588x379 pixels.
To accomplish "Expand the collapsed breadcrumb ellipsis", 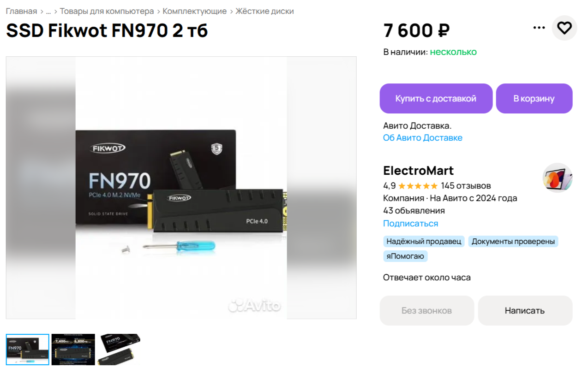I will (48, 11).
